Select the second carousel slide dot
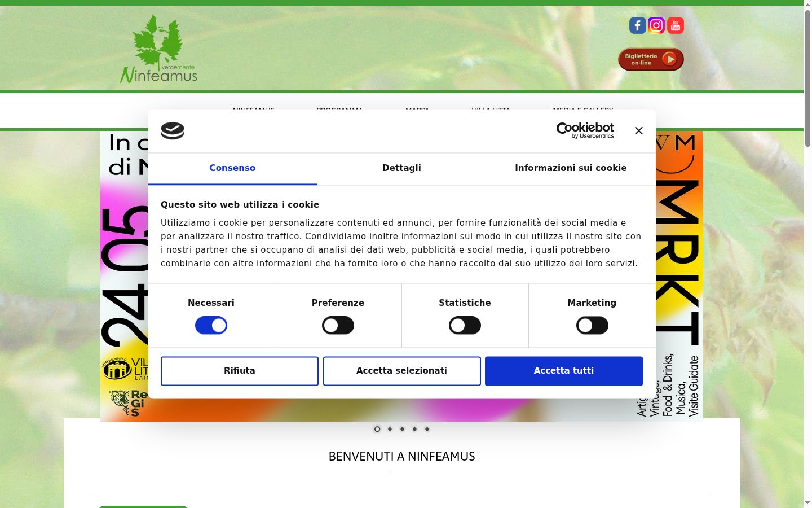Image resolution: width=812 pixels, height=508 pixels. 390,429
